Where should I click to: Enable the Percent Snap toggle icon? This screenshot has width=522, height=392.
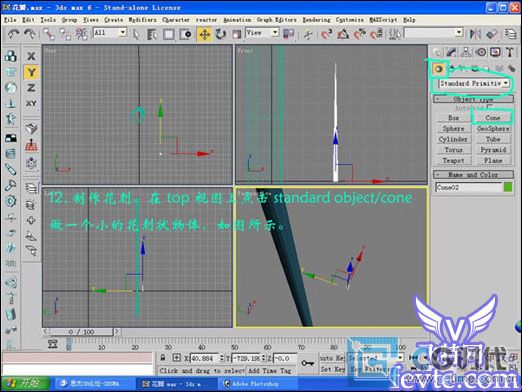click(359, 34)
